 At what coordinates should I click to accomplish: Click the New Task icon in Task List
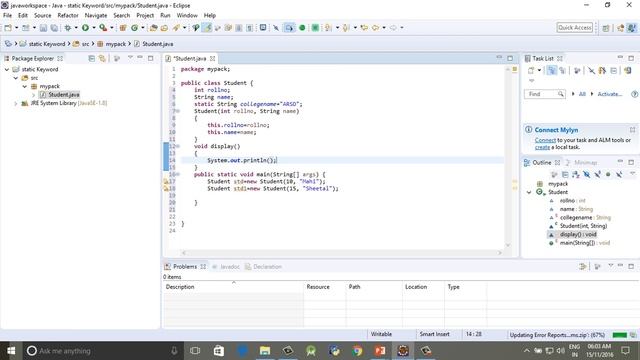[x=531, y=71]
